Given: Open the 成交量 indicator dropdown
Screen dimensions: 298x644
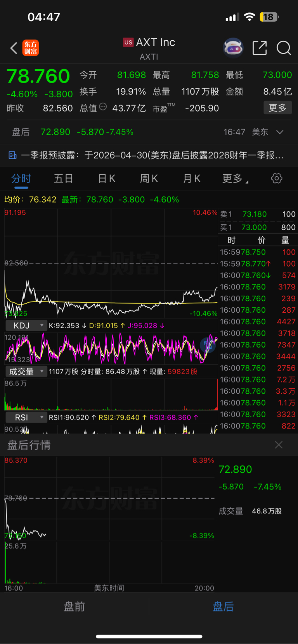Looking at the screenshot, I should click(26, 372).
